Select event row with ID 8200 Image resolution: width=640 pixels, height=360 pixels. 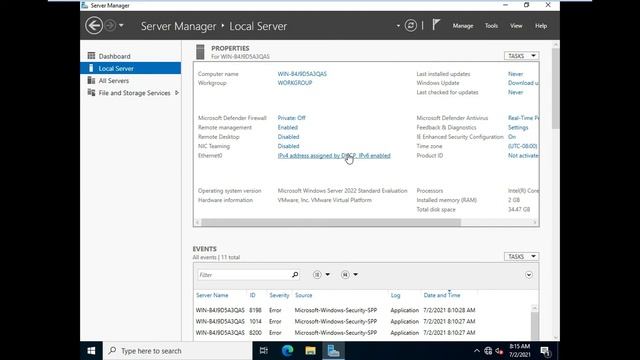point(362,333)
